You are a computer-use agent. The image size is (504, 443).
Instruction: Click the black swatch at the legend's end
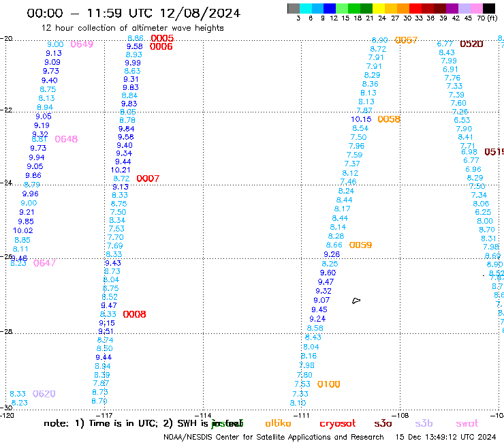tap(489, 8)
